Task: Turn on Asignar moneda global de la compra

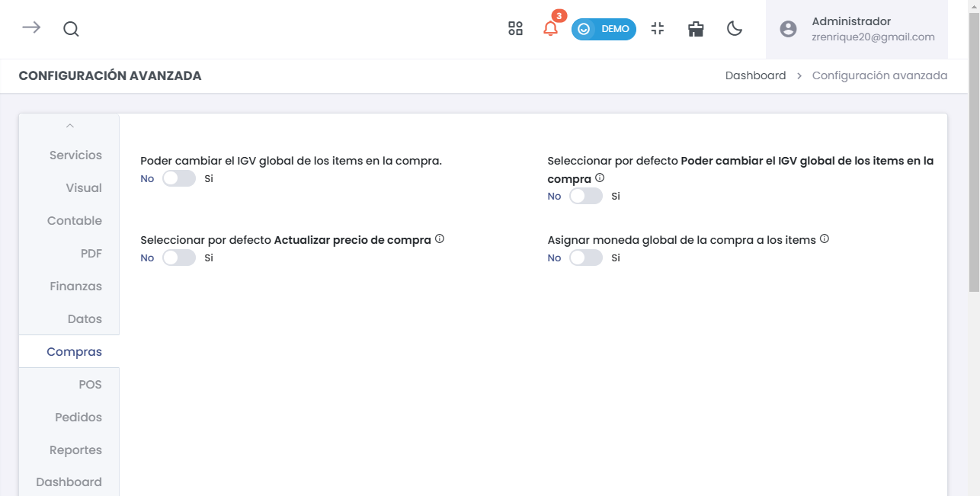Action: [585, 258]
